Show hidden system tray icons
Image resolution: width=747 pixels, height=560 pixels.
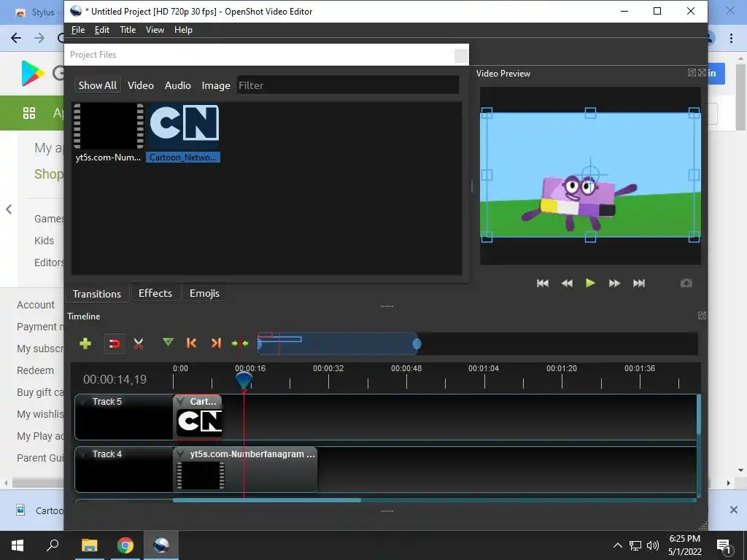[x=617, y=545]
